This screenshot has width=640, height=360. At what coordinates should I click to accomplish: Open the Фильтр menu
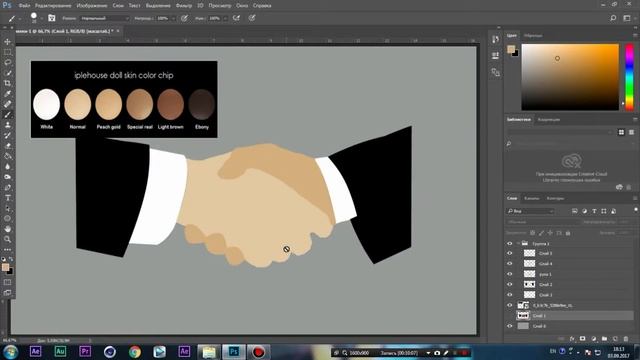184,6
